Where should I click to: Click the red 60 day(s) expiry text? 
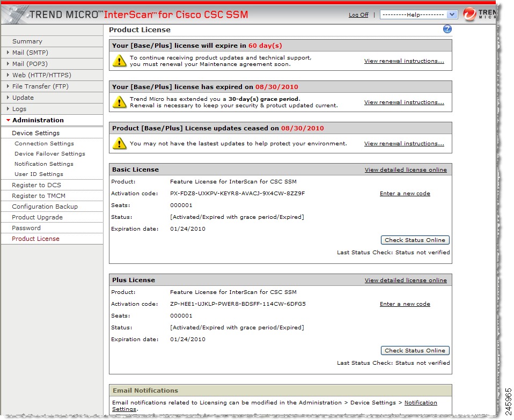265,46
